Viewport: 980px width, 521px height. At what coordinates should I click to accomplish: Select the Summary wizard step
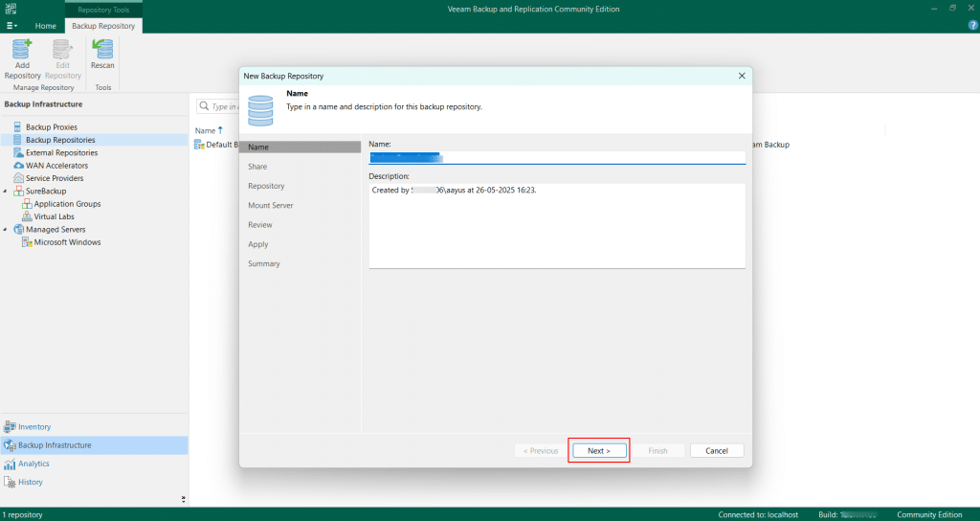click(264, 264)
